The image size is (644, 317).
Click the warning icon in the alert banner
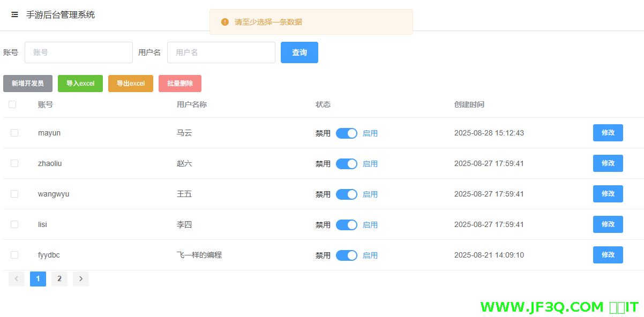coord(224,22)
